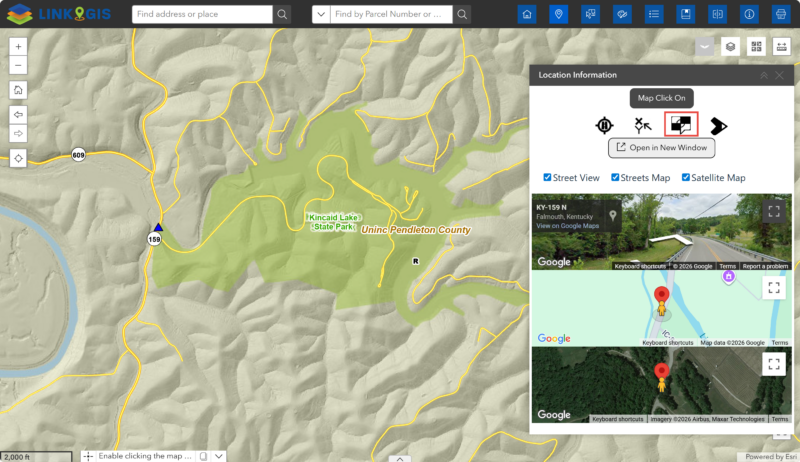This screenshot has width=800, height=462.
Task: Click the Find address or place field
Action: 202,14
